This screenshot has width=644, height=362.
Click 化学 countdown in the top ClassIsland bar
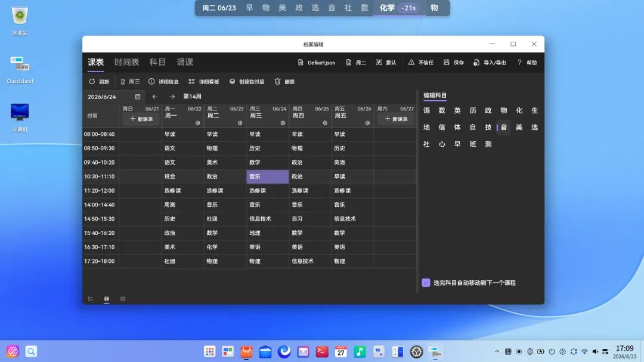tap(399, 8)
